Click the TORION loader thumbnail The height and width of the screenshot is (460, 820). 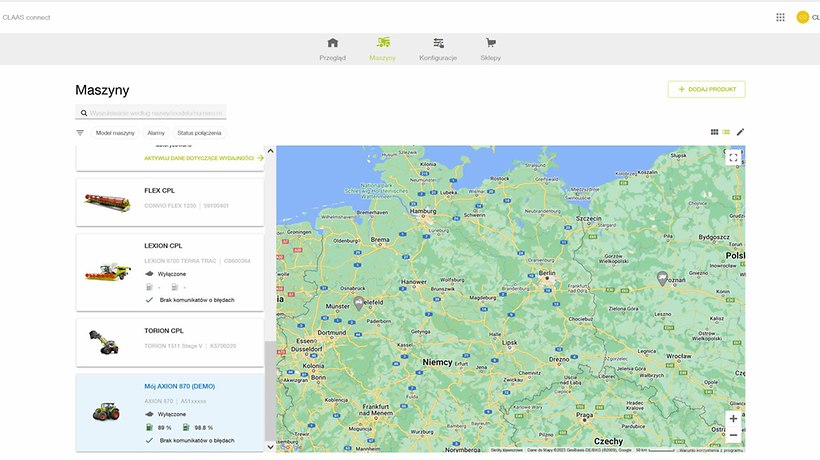tap(104, 342)
